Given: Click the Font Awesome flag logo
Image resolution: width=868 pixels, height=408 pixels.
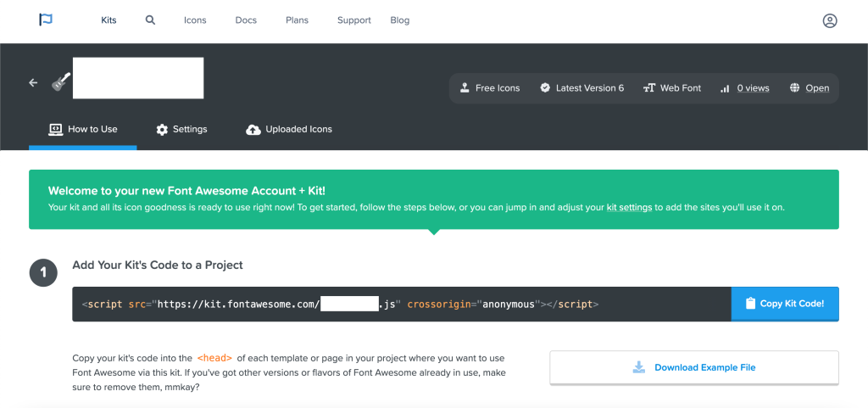Looking at the screenshot, I should (46, 20).
